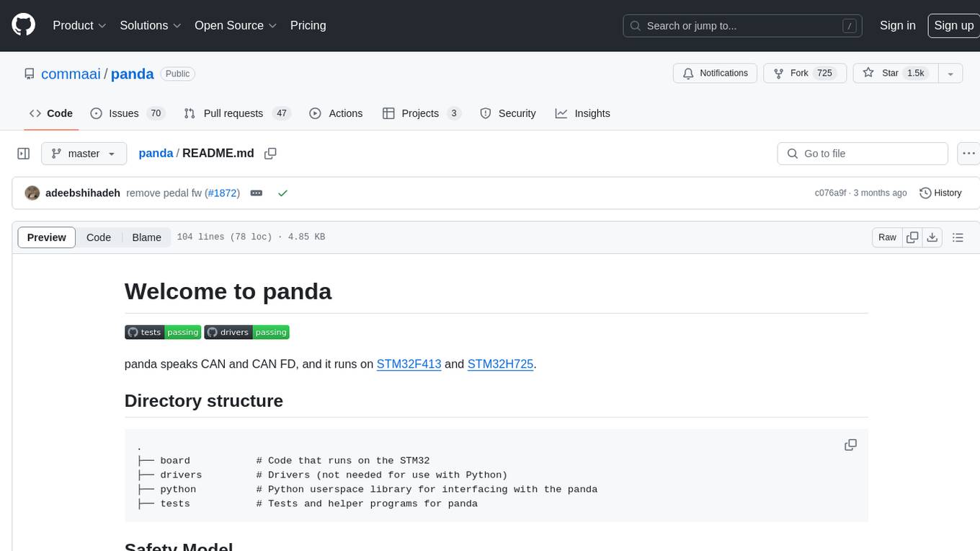Select the Code view
The height and width of the screenshot is (551, 980).
tap(99, 237)
